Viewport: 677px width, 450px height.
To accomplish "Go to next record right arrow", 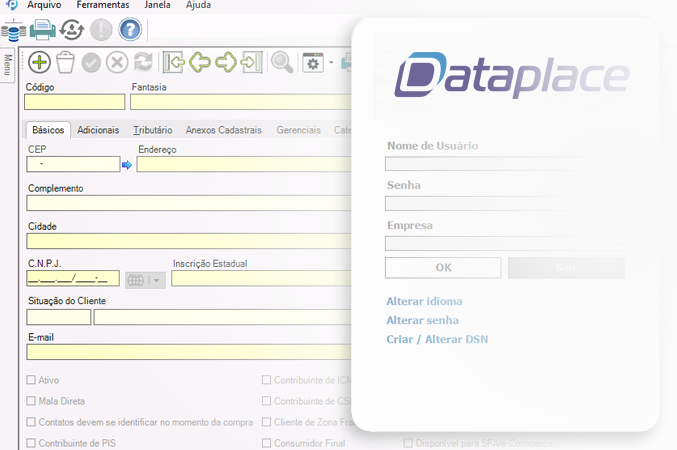I will pos(226,62).
